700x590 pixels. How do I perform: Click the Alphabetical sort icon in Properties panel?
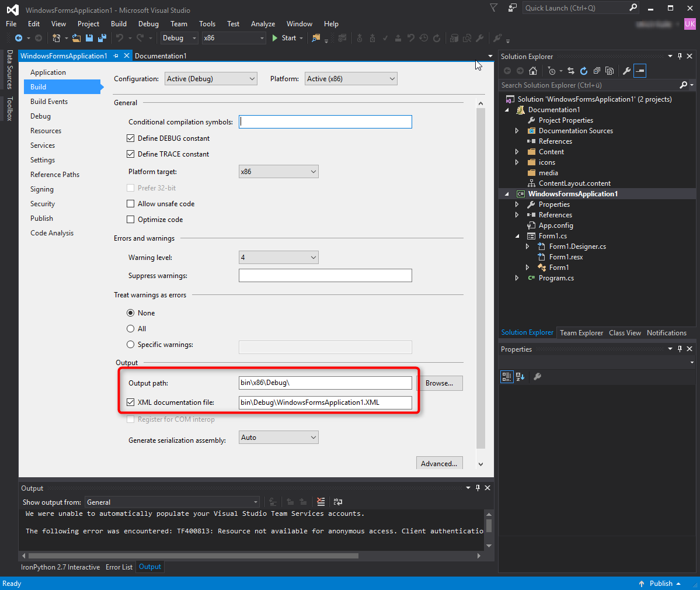click(520, 377)
